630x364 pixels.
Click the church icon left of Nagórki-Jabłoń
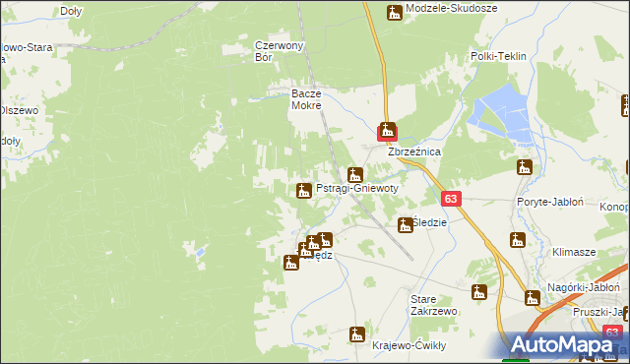533,298
